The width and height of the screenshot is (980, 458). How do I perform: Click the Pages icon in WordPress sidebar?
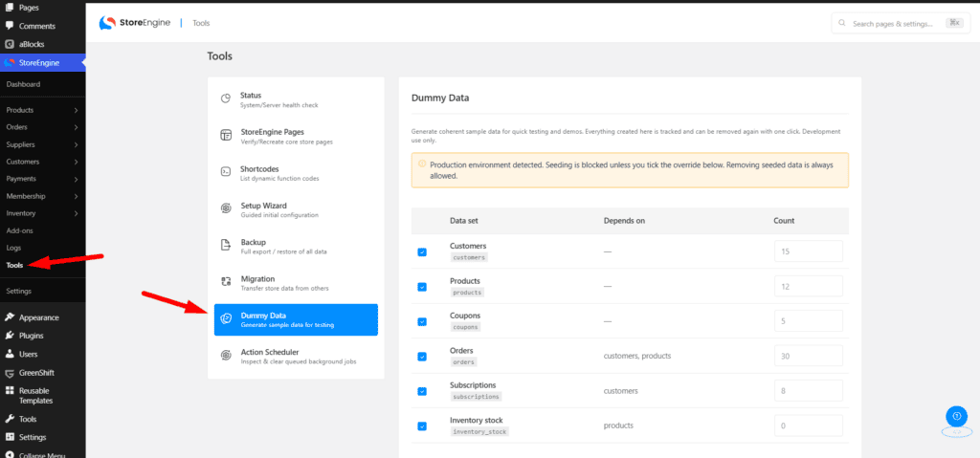point(10,8)
